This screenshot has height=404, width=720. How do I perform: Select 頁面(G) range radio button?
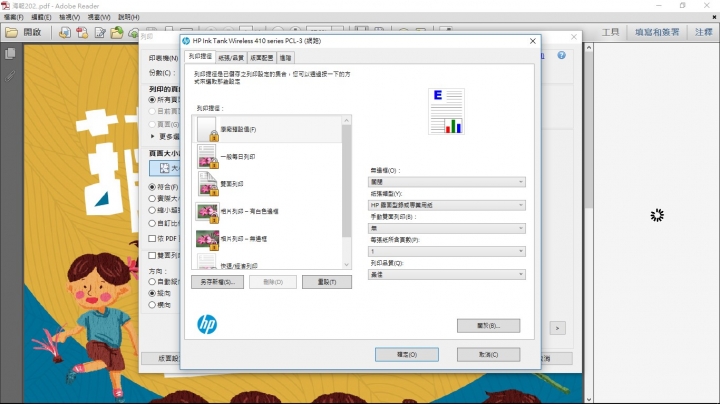coord(152,124)
